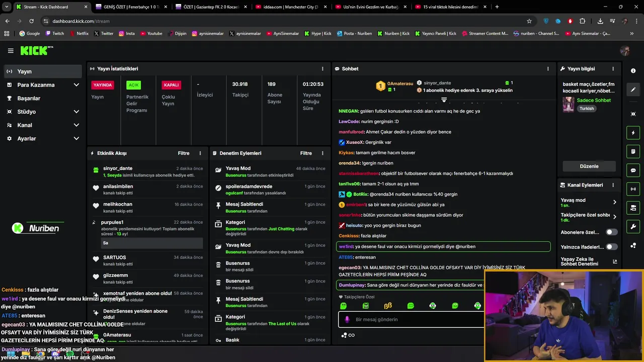Open browser extensions puzzle icon

click(x=582, y=21)
